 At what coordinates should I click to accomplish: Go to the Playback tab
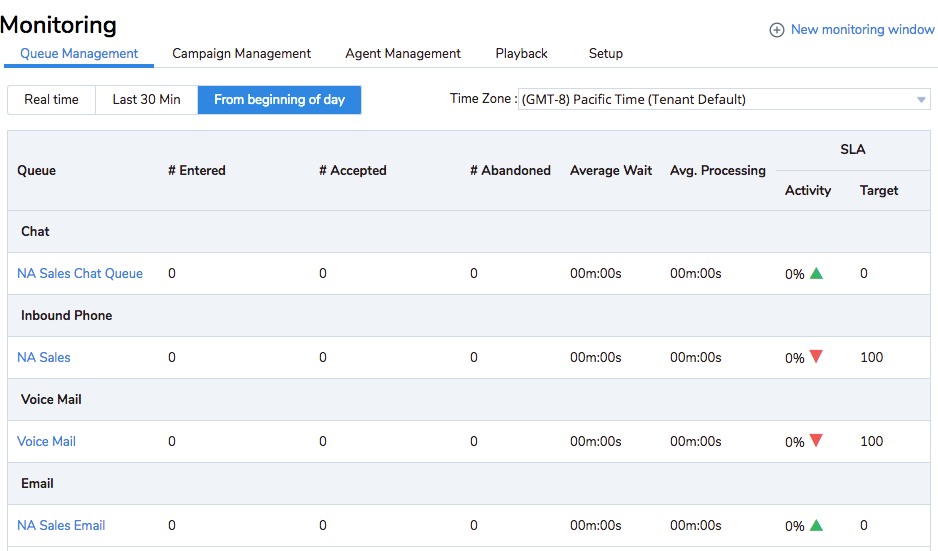pos(521,53)
